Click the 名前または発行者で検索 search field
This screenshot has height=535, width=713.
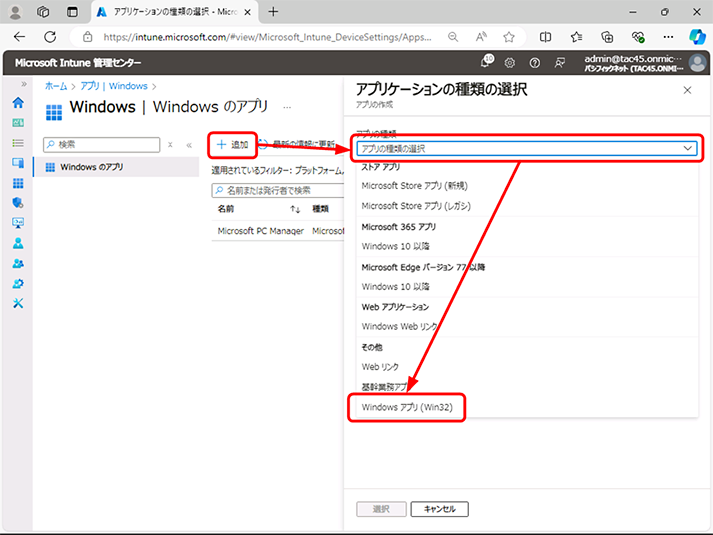pyautogui.click(x=278, y=190)
